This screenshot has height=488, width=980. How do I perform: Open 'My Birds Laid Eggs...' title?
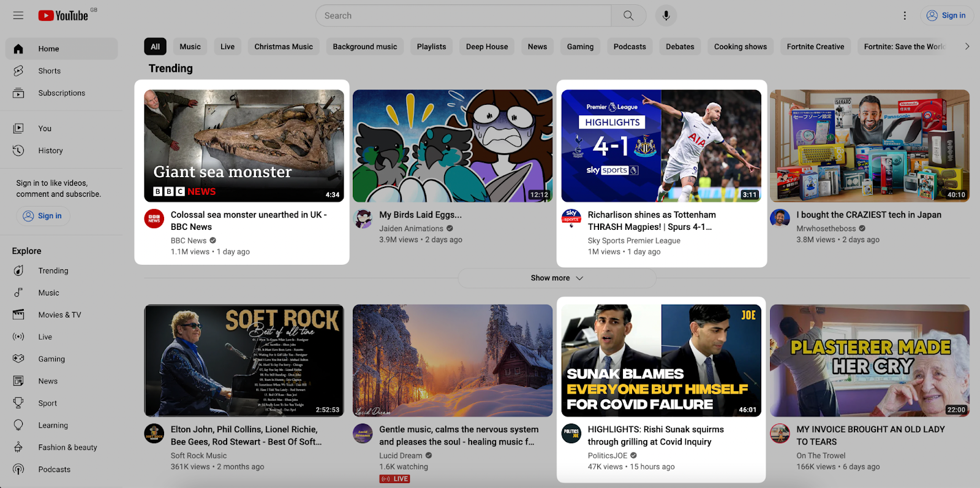click(420, 215)
